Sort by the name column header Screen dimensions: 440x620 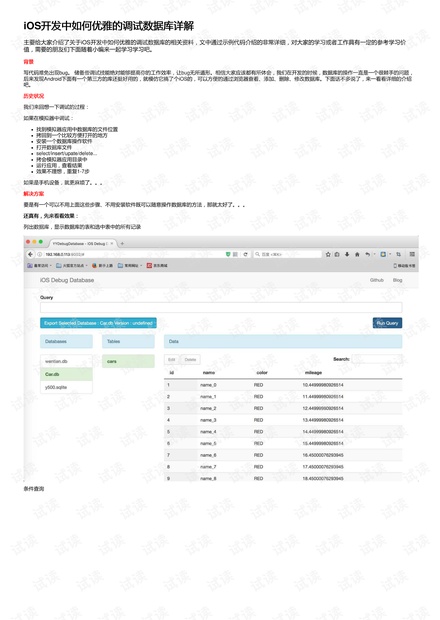coord(209,372)
